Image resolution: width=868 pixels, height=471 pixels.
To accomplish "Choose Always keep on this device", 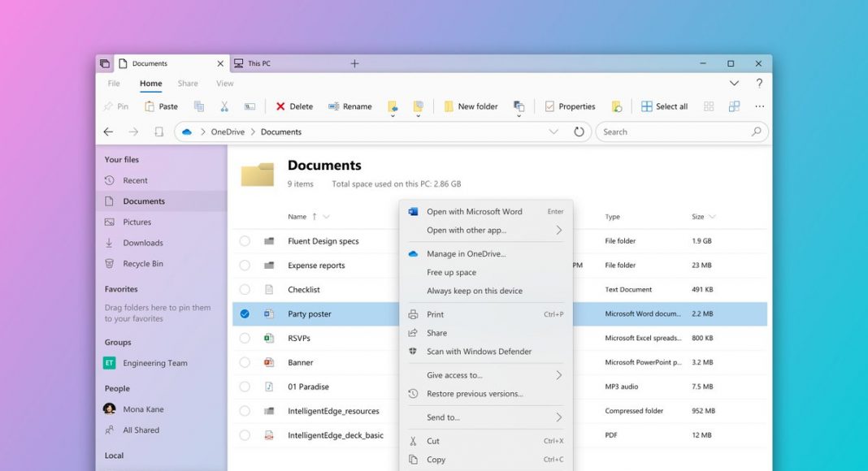I will click(486, 291).
